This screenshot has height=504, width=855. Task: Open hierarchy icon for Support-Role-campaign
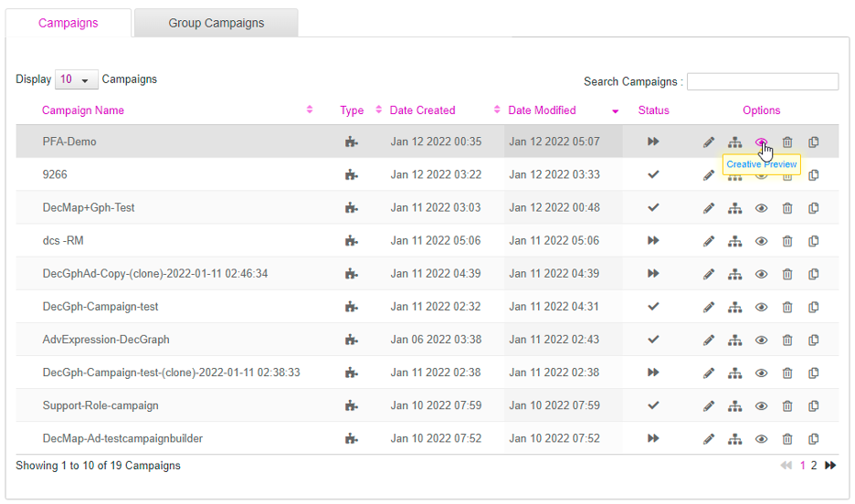point(734,406)
